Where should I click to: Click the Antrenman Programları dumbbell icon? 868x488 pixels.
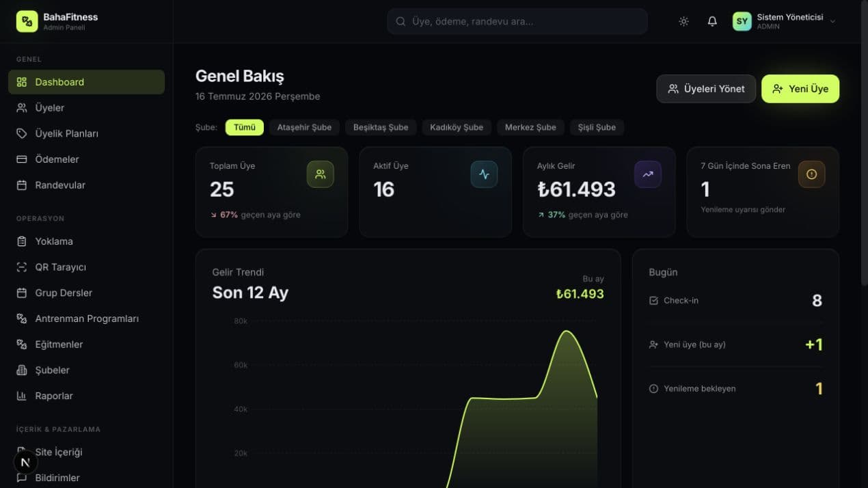click(x=22, y=318)
